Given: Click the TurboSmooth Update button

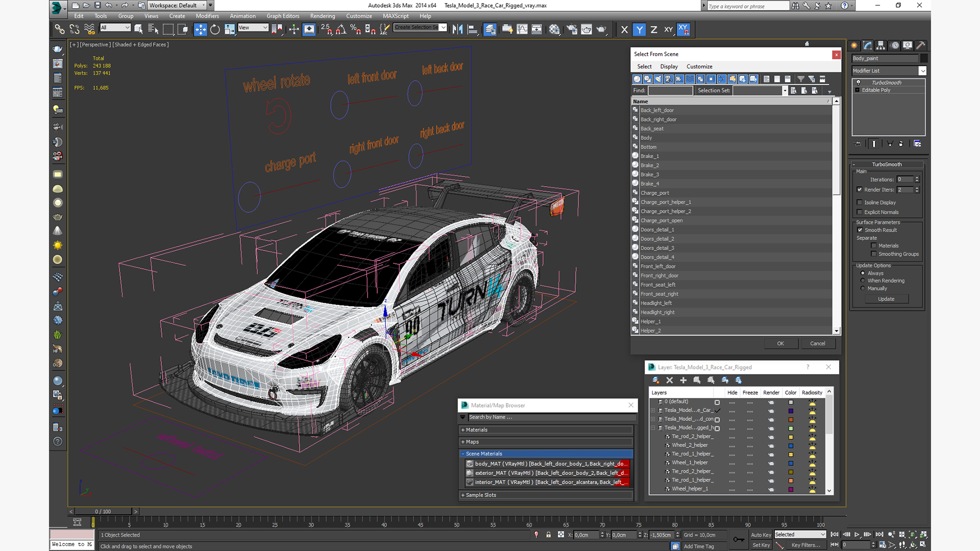Looking at the screenshot, I should 886,299.
